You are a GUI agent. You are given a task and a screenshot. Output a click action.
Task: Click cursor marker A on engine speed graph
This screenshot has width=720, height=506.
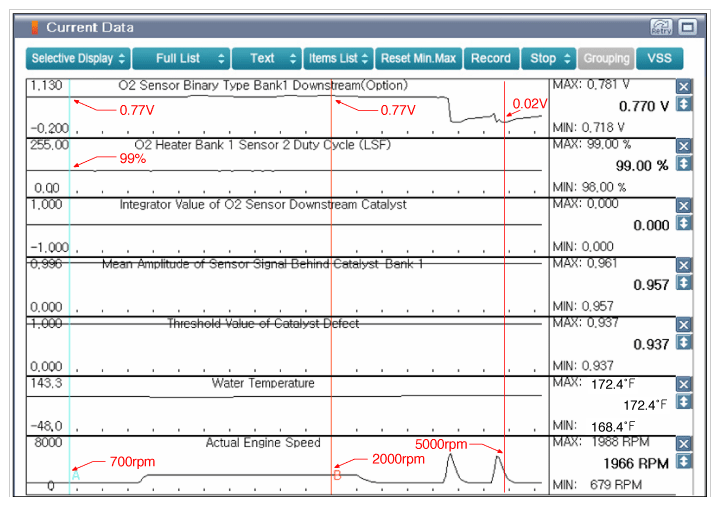[74, 476]
